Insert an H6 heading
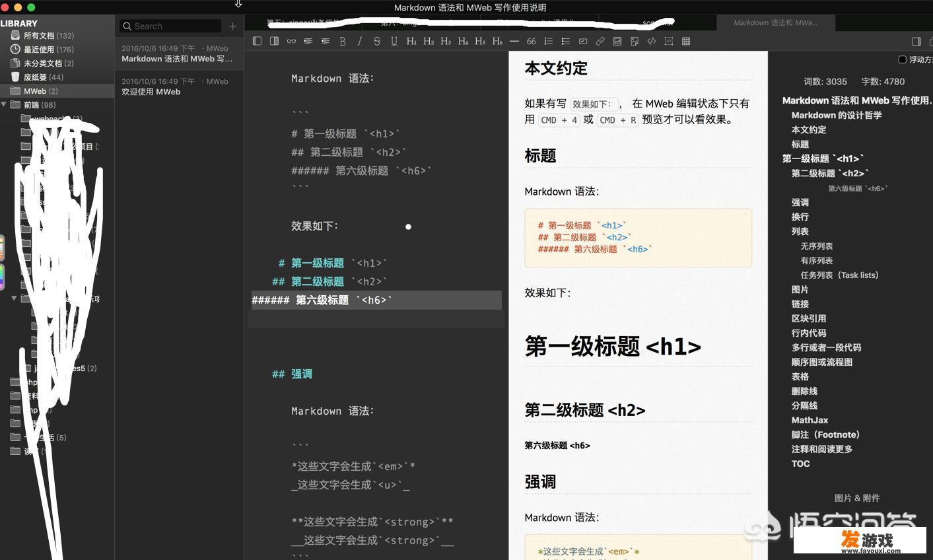933x560 pixels. (x=497, y=41)
